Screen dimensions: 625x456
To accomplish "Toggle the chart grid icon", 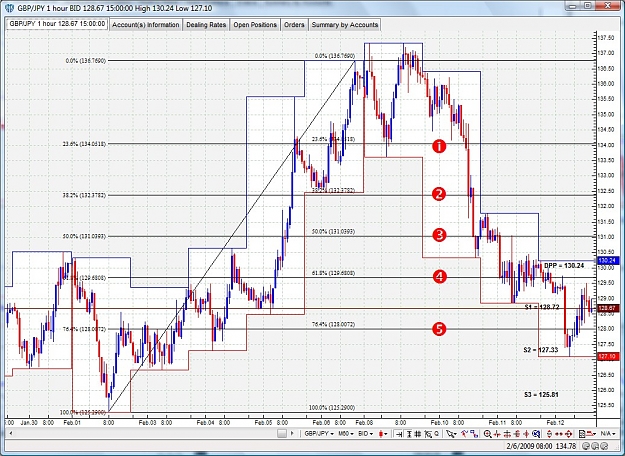I will (418, 434).
